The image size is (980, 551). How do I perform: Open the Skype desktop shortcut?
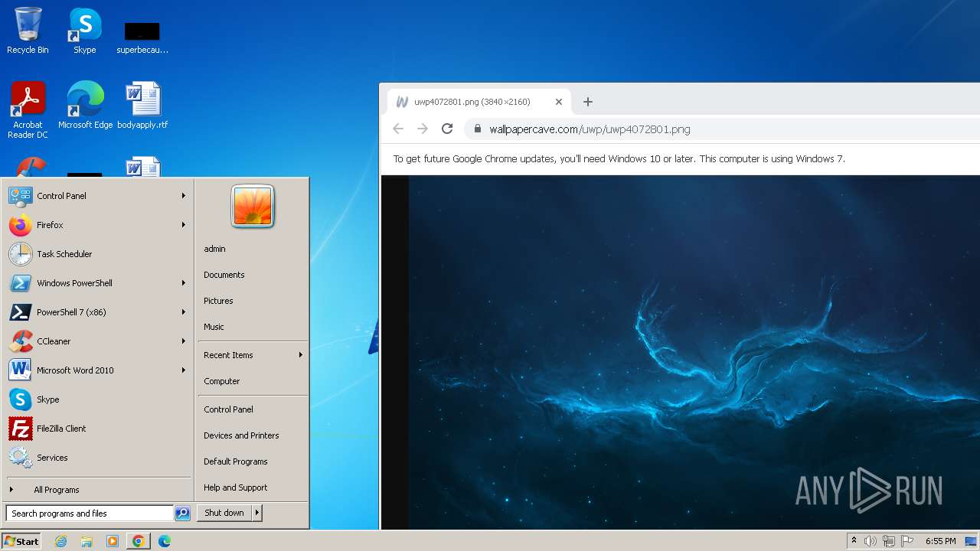[x=85, y=31]
